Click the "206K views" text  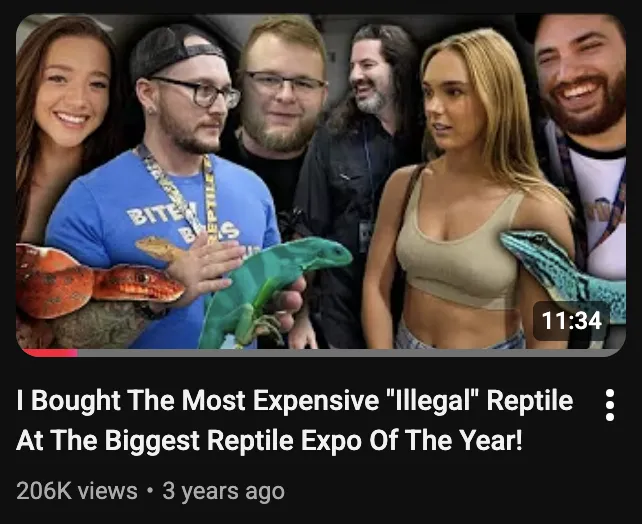77,491
